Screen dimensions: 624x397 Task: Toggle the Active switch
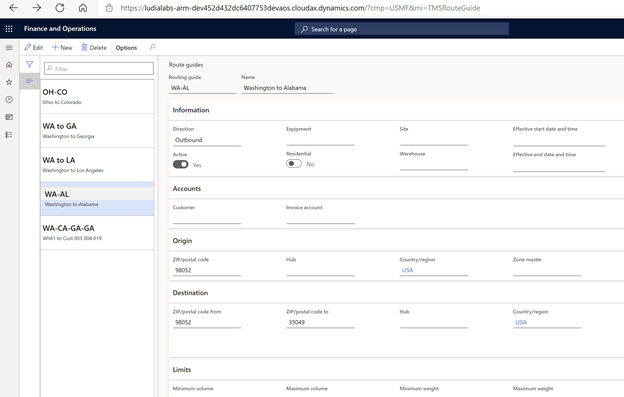tap(180, 164)
